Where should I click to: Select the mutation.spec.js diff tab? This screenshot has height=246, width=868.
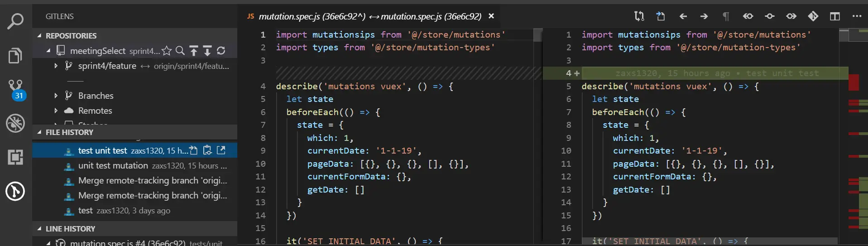click(370, 16)
